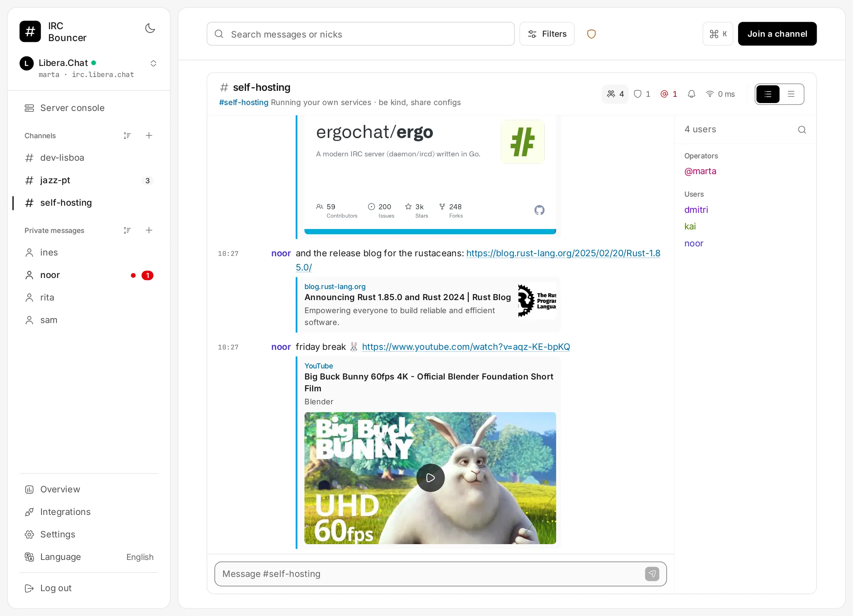
Task: Change Language from English
Action: click(x=88, y=557)
